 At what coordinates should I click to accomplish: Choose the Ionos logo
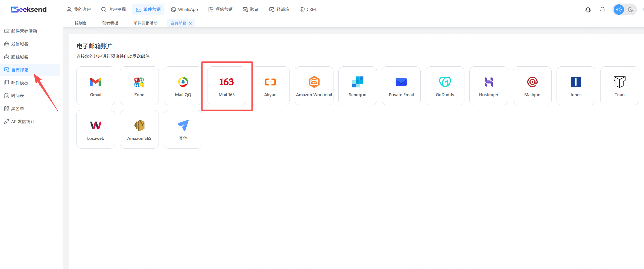[576, 82]
